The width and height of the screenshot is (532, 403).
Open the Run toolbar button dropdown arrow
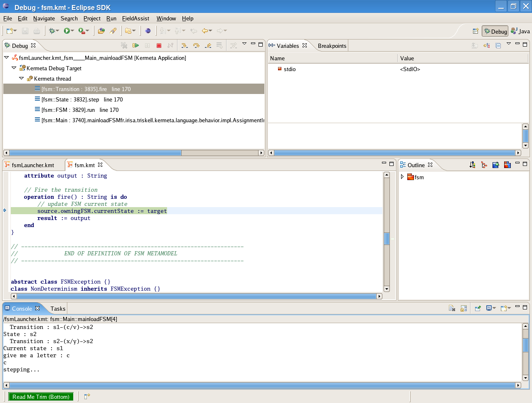72,31
